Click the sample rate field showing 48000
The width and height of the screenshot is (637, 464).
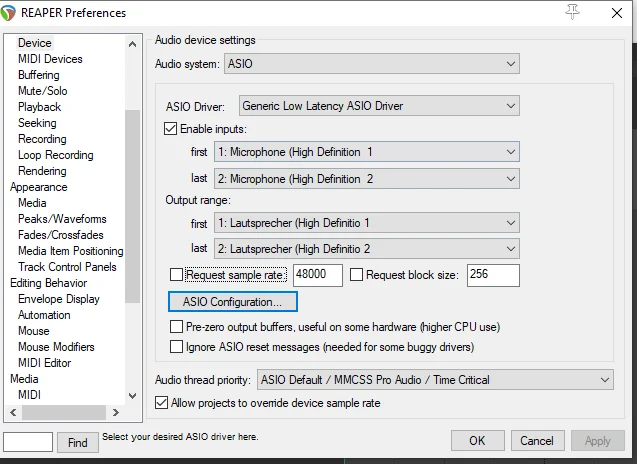coord(318,275)
